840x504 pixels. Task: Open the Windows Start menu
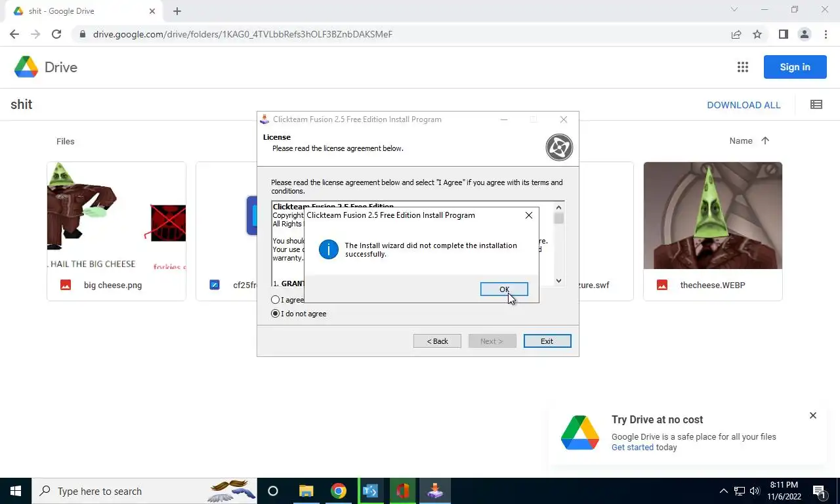click(16, 491)
